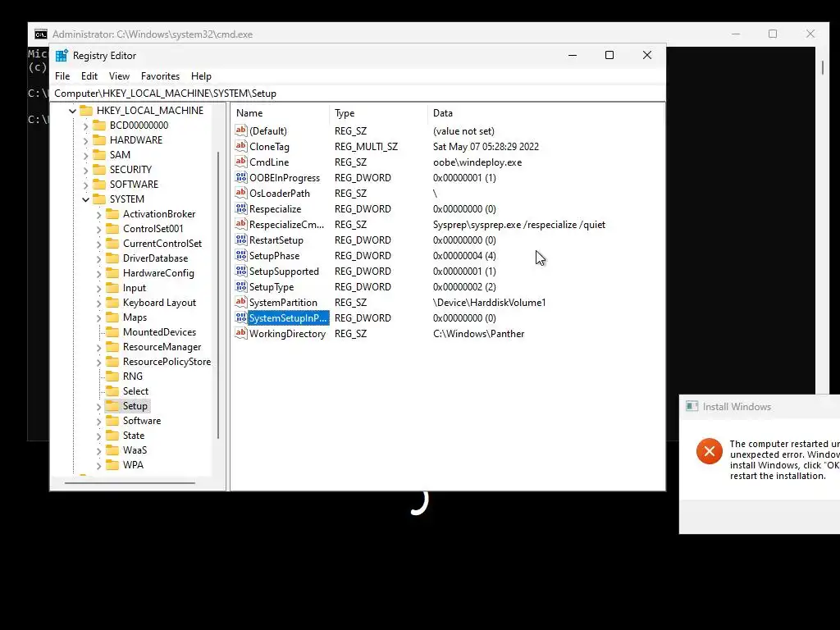Click the cmd.exe window title bar icon

click(x=41, y=34)
